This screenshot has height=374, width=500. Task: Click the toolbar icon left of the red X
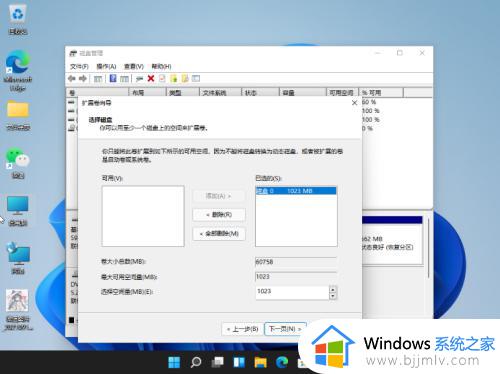coord(139,79)
